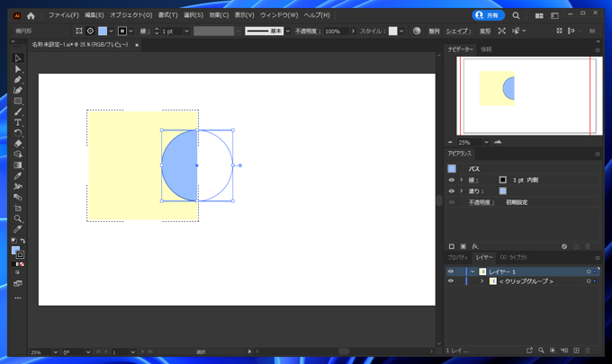Select the Type tool
This screenshot has height=364, width=612.
point(18,122)
